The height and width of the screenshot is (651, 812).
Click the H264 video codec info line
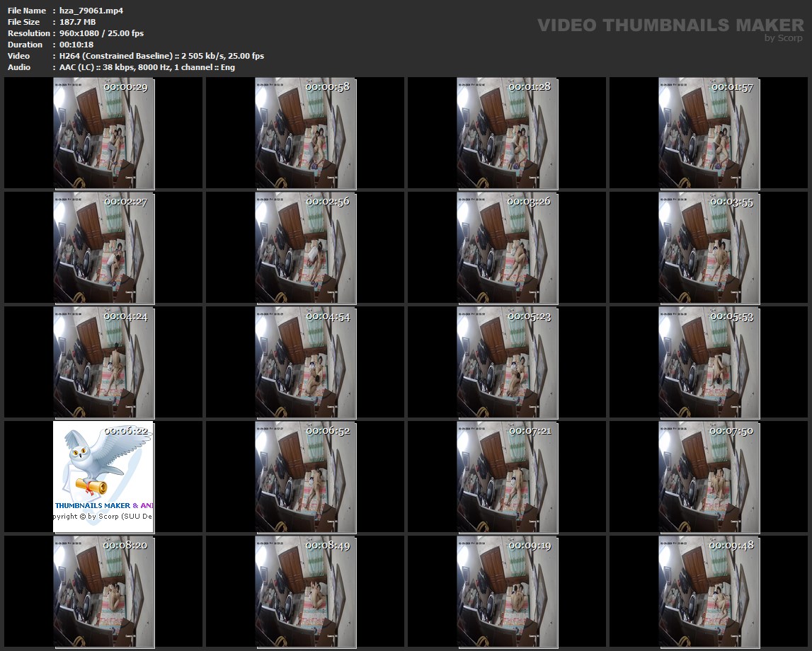point(161,56)
